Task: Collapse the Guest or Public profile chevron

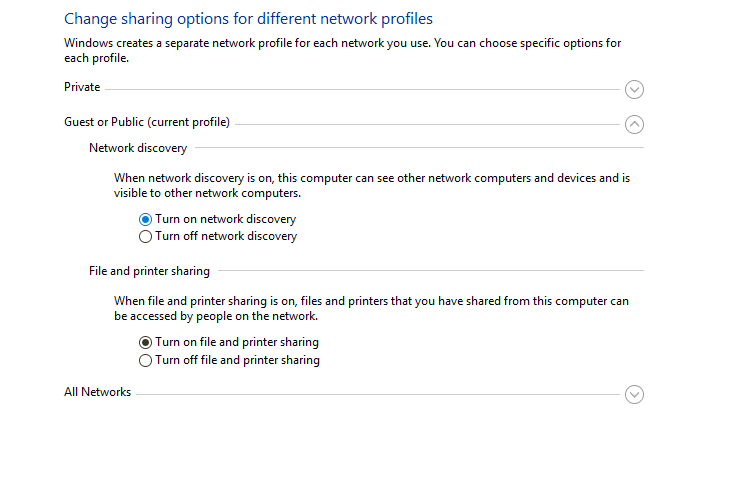Action: (x=634, y=125)
